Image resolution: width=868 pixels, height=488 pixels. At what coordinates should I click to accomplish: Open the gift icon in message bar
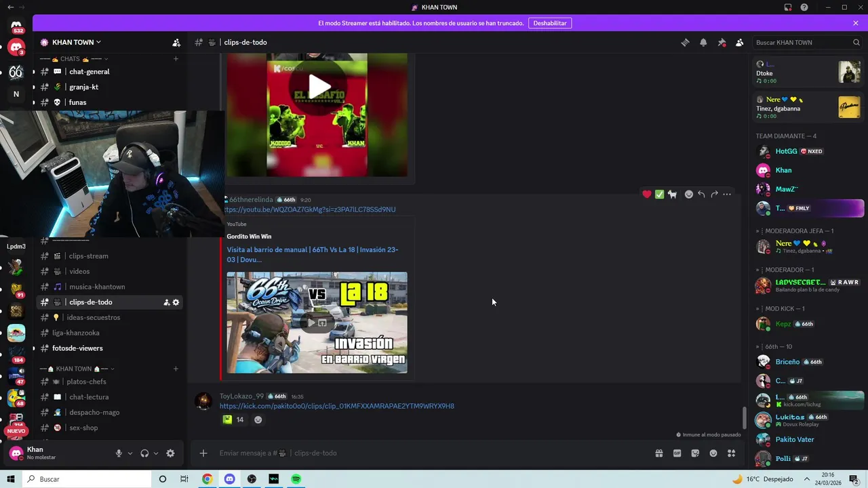[x=658, y=453]
